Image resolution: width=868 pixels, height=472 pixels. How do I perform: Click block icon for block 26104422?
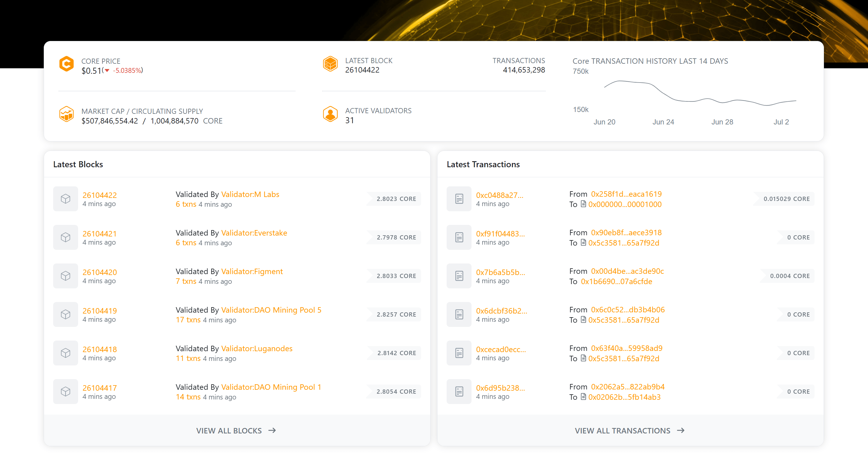(66, 199)
